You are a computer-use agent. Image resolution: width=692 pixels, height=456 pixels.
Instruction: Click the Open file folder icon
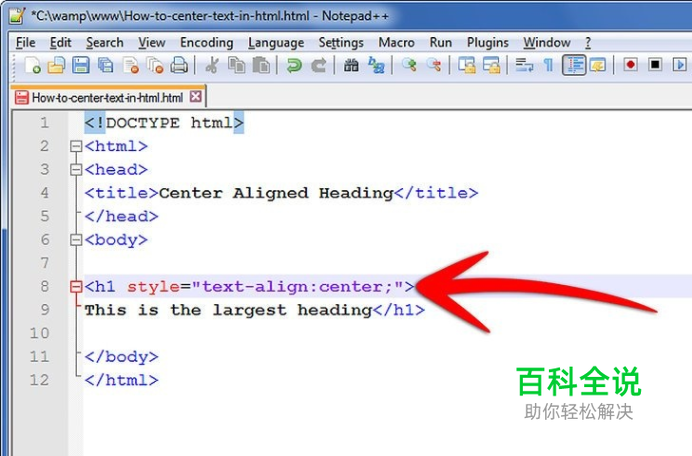(x=56, y=66)
